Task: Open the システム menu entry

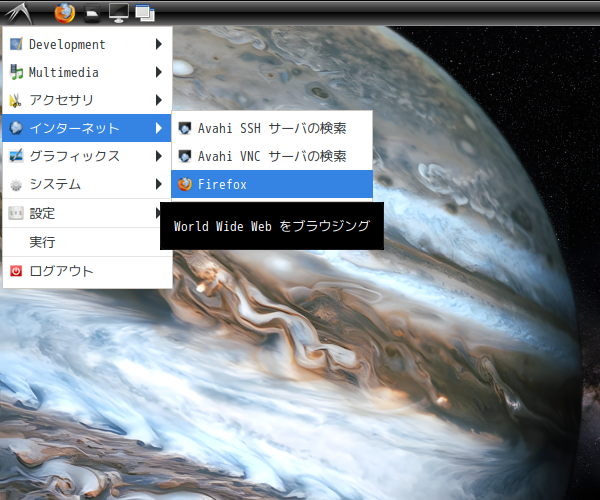Action: pos(87,184)
